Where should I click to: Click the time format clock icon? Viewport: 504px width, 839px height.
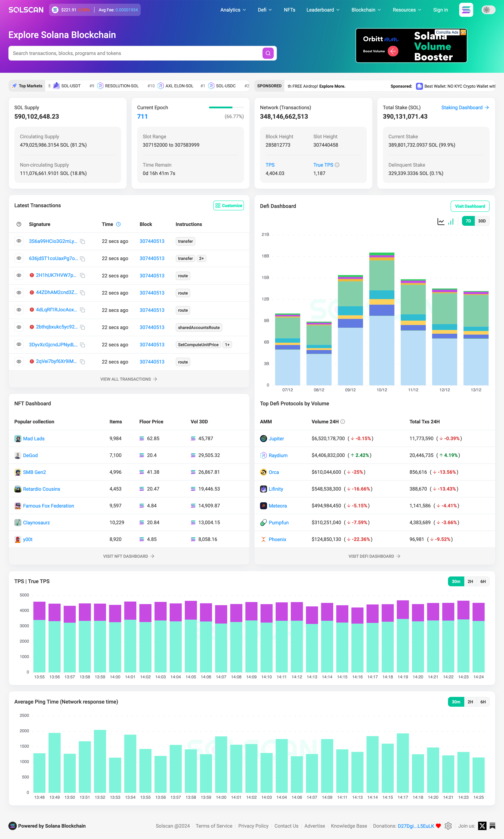click(118, 224)
